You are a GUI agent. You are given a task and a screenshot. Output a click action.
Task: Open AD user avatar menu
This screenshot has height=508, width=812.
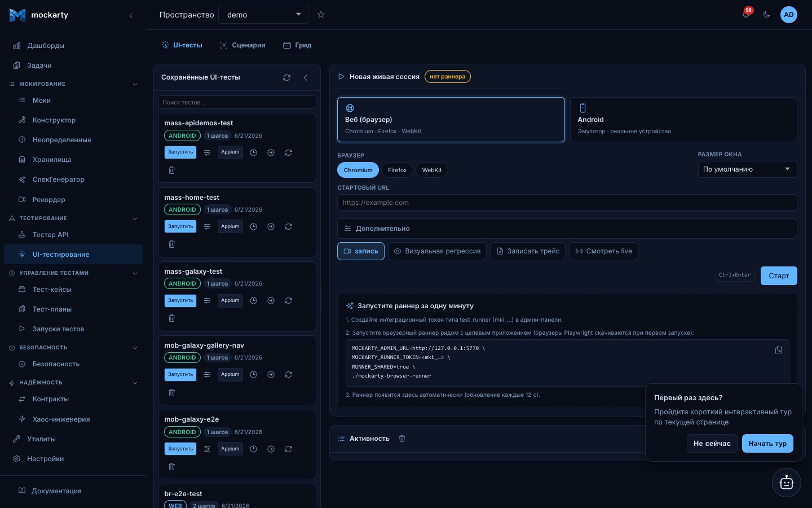click(788, 15)
